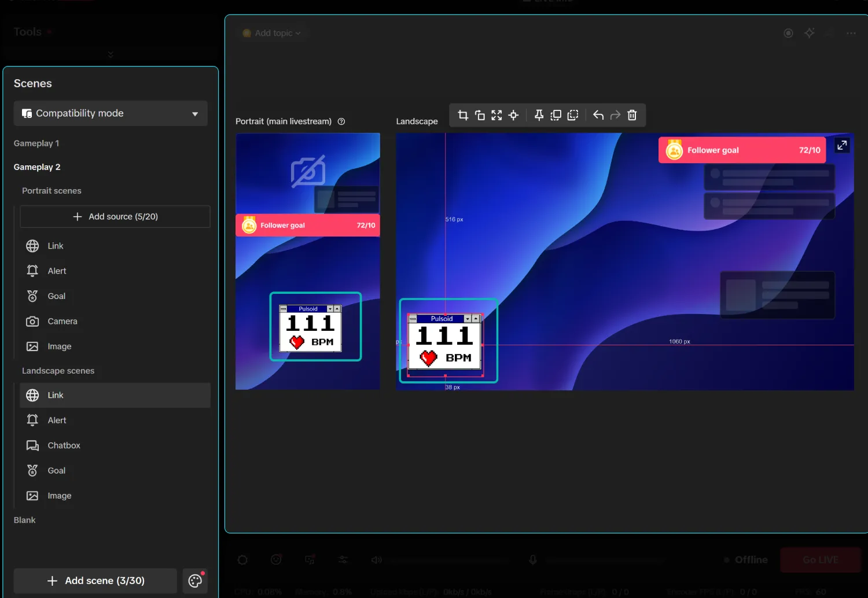
Task: Bring the source to the front layer
Action: pyautogui.click(x=556, y=115)
